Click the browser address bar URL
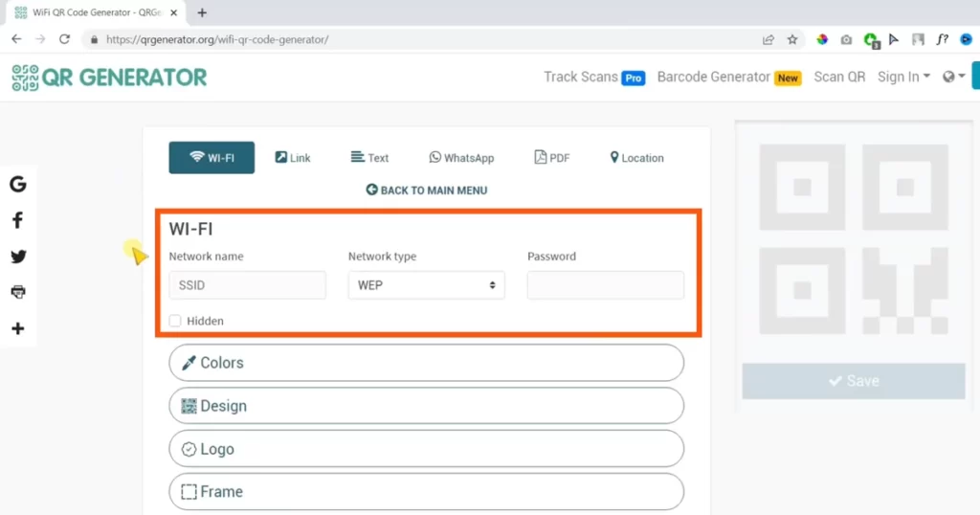Viewport: 980px width, 515px height. pyautogui.click(x=217, y=39)
